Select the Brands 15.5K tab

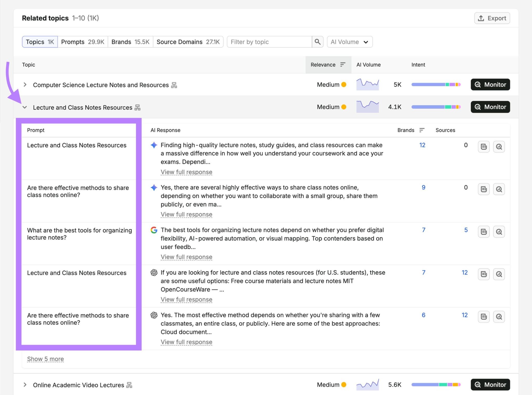[x=130, y=42]
